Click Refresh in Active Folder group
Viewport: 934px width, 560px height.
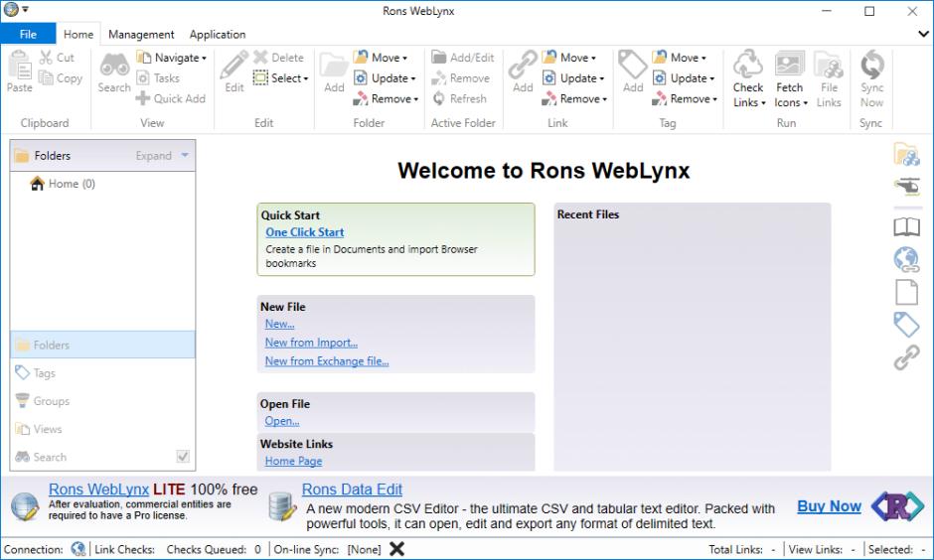459,98
